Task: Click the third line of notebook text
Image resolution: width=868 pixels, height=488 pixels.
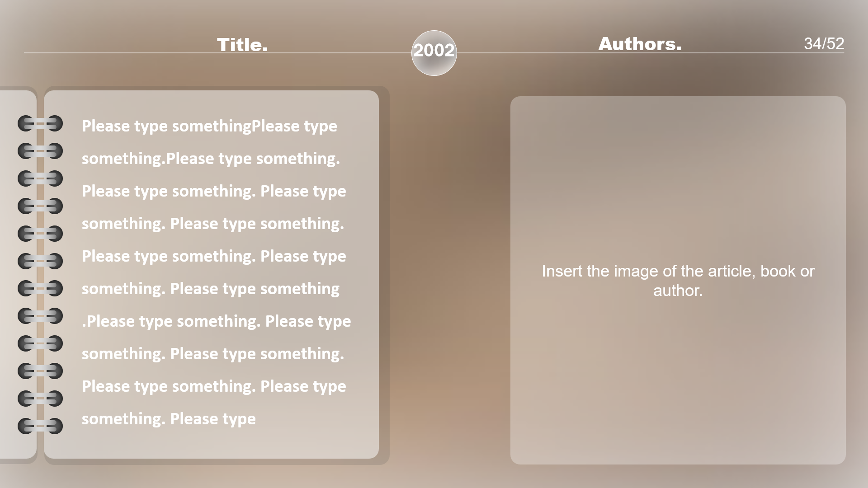Action: coord(214,191)
